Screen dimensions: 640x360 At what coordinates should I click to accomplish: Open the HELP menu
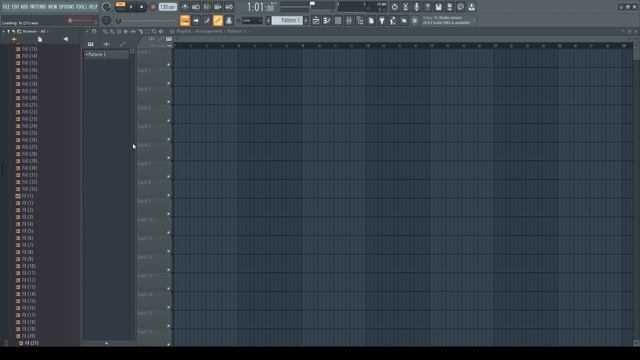coord(93,7)
